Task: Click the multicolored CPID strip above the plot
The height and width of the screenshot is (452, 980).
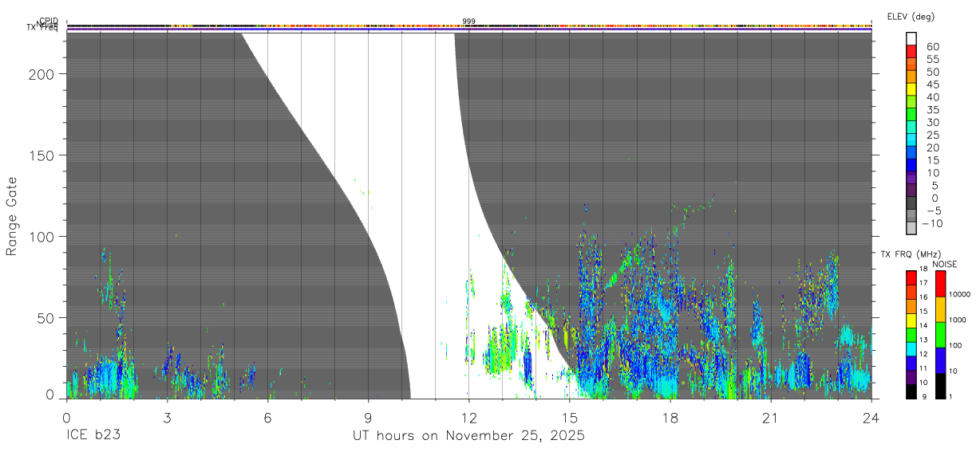Action: tap(469, 26)
